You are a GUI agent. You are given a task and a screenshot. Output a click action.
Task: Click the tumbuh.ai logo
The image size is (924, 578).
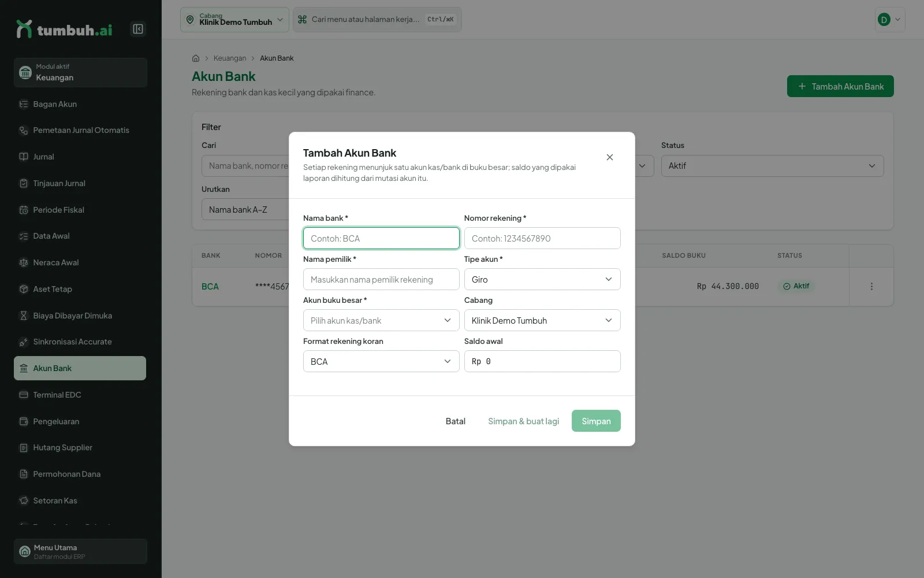coord(64,29)
